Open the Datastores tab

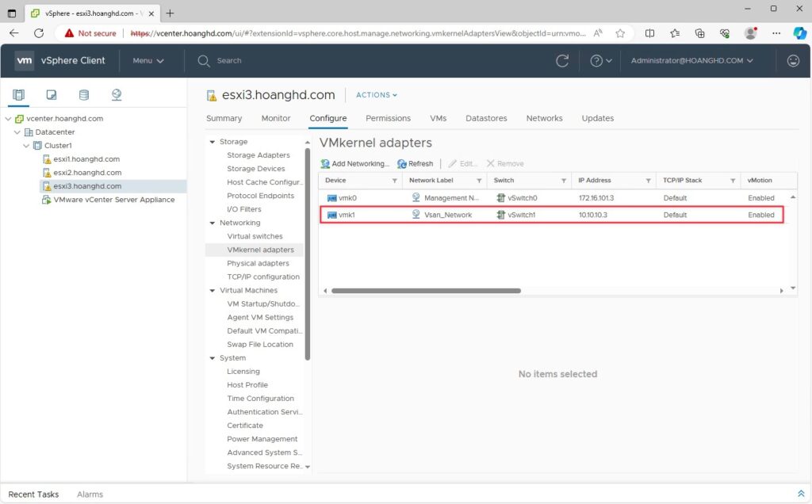[486, 118]
